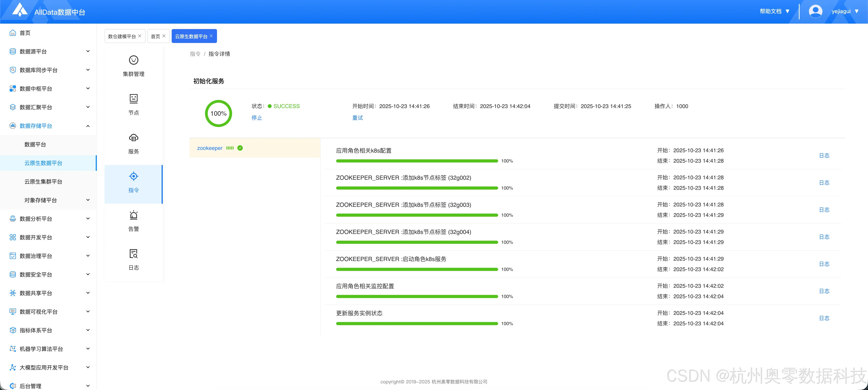Screen dimensions: 868x390
Task: Close the 数仓建模平台 tab
Action: click(140, 36)
